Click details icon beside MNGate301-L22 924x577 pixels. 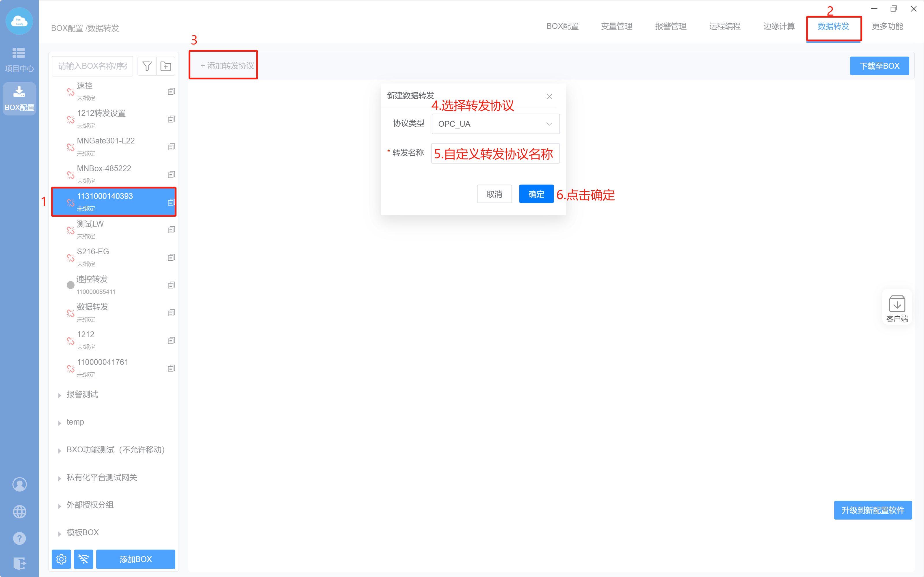tap(172, 147)
